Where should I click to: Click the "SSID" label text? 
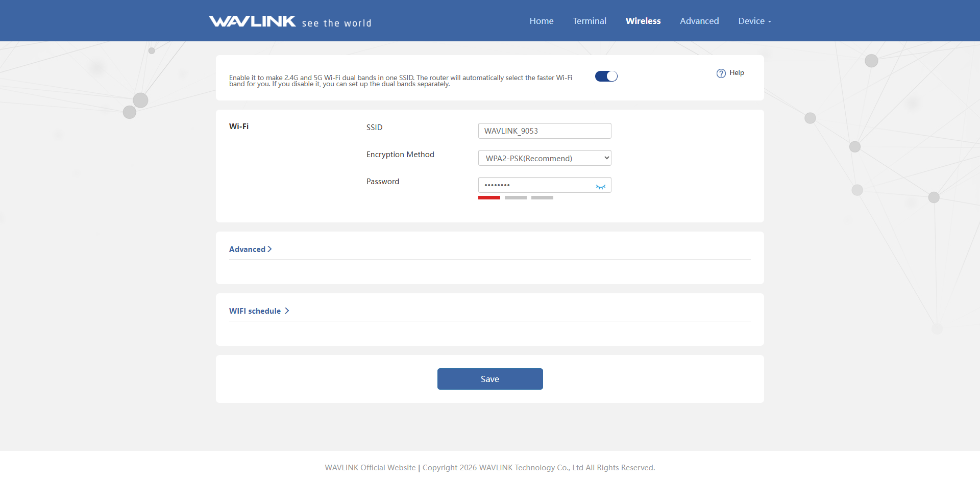[x=374, y=128]
